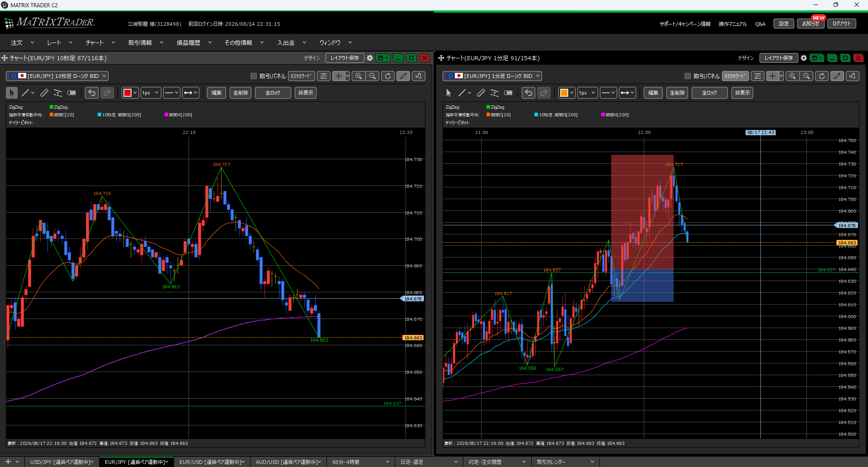Zoom in on the 10秒足 chart
868x467 pixels.
point(359,76)
